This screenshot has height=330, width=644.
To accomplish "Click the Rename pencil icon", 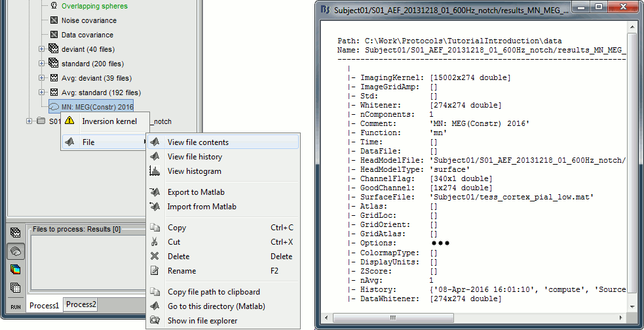I will point(155,271).
